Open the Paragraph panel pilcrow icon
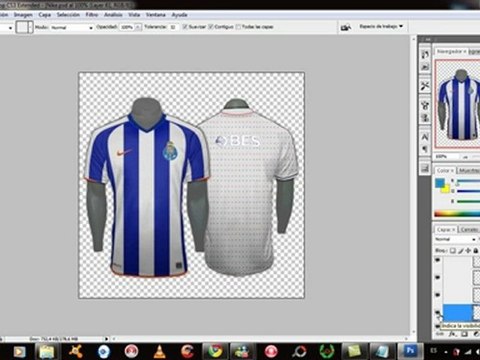The image size is (480, 360). coord(425,149)
